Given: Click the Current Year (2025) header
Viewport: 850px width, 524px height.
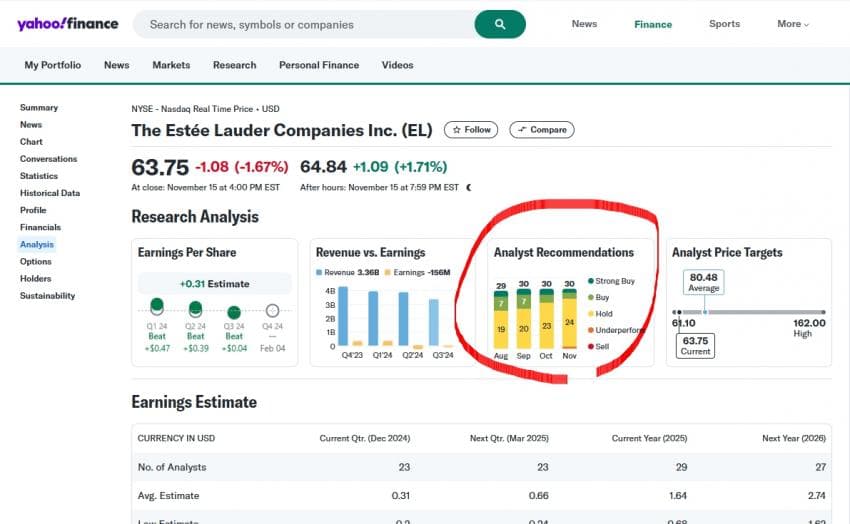Looking at the screenshot, I should point(649,438).
